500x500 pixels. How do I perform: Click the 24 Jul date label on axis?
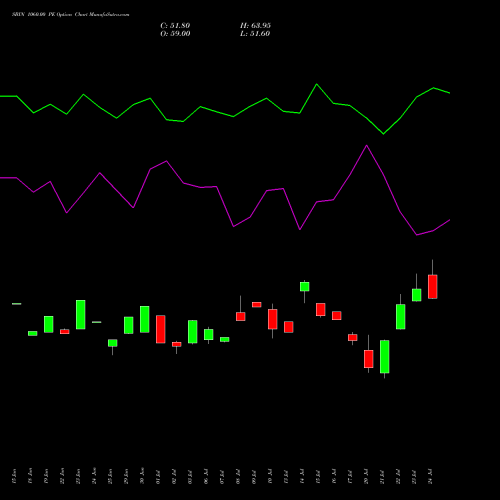tap(430, 476)
